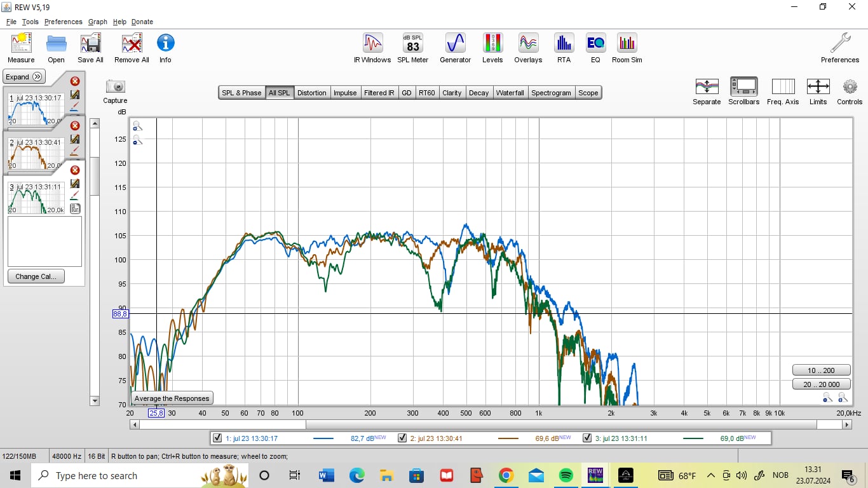Hide trace 3 jul 23 13:31:11 checkbox
The width and height of the screenshot is (868, 488).
587,438
